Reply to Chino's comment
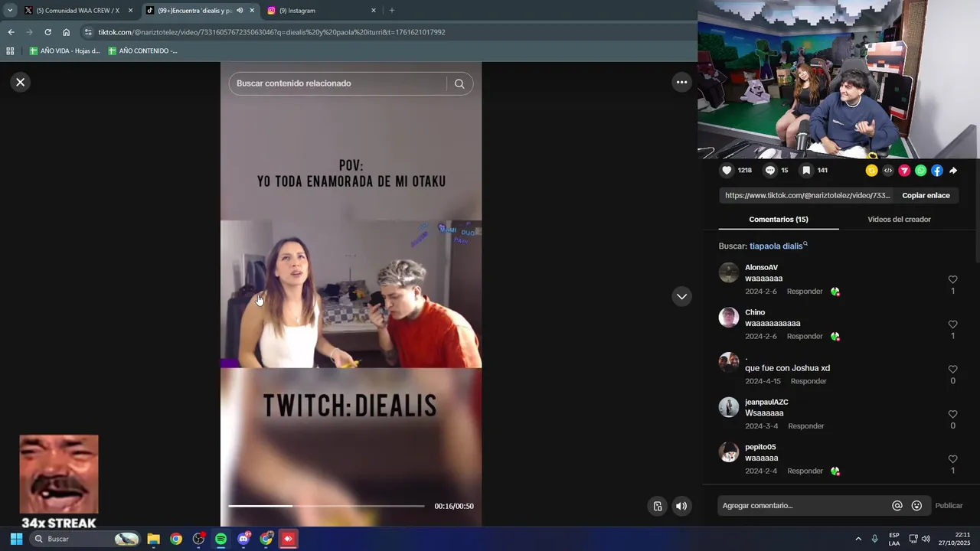The height and width of the screenshot is (551, 980). tap(805, 337)
